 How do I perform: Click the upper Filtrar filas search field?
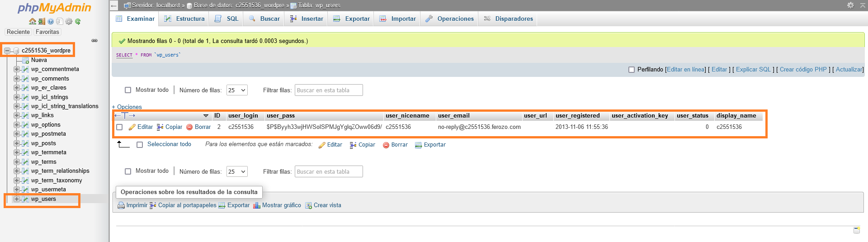[x=329, y=90]
